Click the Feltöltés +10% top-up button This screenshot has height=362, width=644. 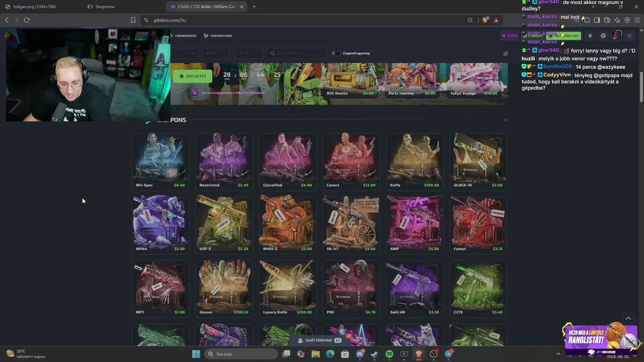coord(563,36)
